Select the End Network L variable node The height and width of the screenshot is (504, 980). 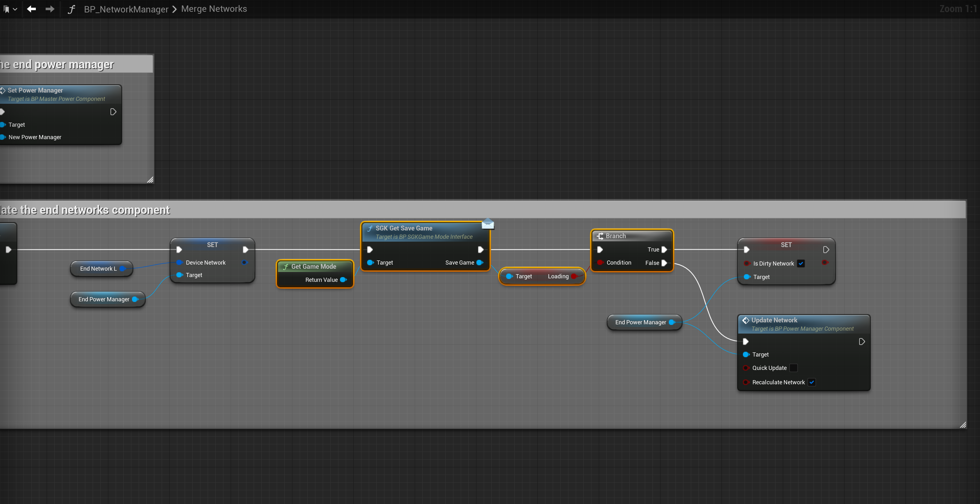point(98,269)
